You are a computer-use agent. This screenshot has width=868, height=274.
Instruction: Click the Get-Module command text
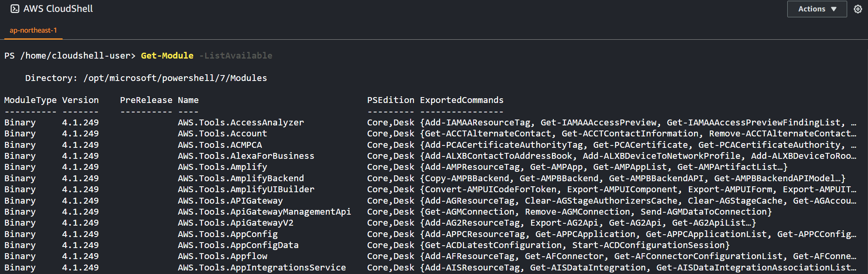(x=167, y=55)
